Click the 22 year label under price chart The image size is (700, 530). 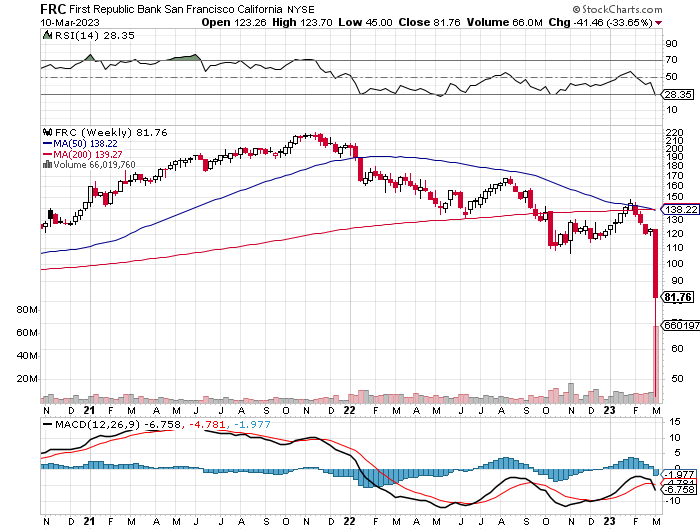coord(350,410)
